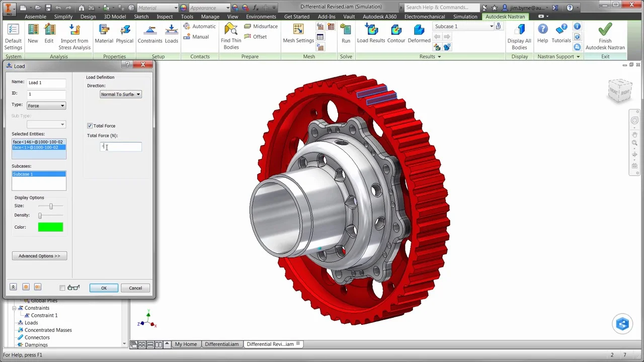Open the My Home document tab
644x362 pixels.
click(x=186, y=344)
